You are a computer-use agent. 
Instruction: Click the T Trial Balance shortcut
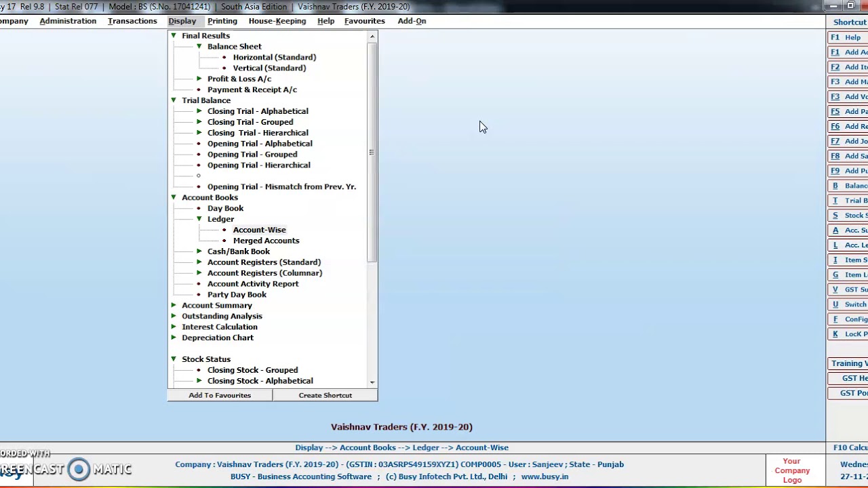coord(848,201)
